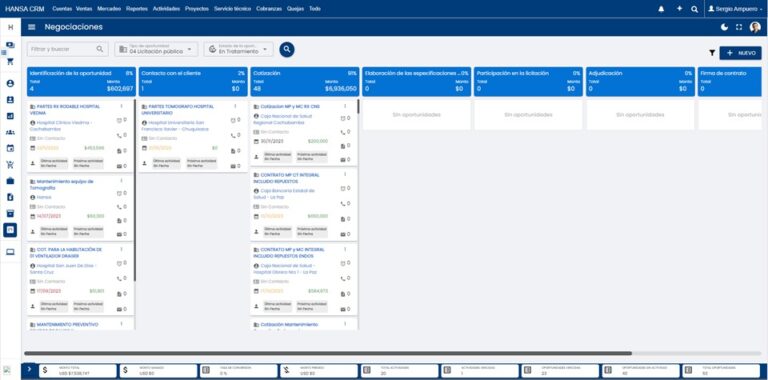
Task: Select the Firma de contrato column header
Action: click(730, 81)
